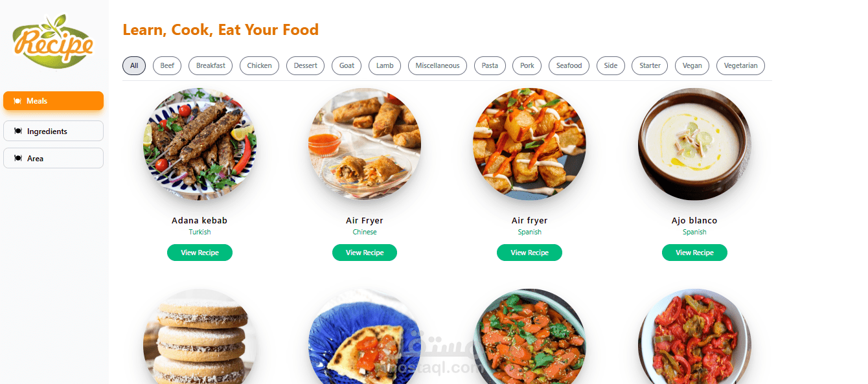Click the utensils icon beside Area

pos(17,159)
